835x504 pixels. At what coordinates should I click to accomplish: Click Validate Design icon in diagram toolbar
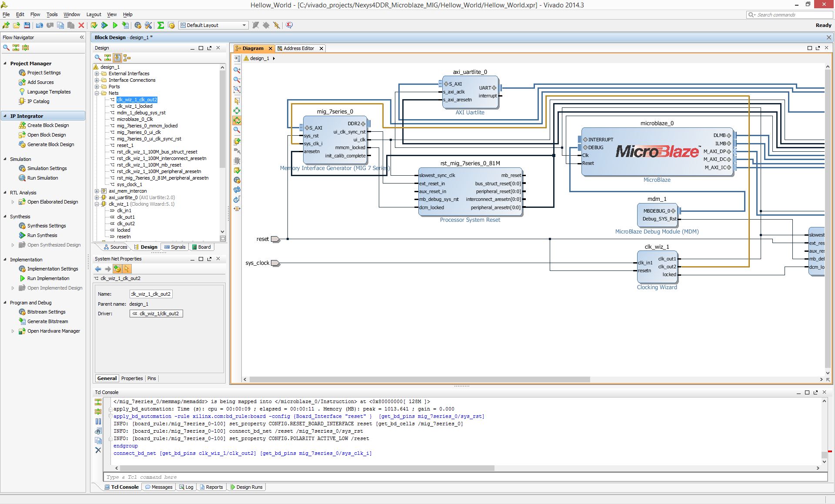(237, 170)
